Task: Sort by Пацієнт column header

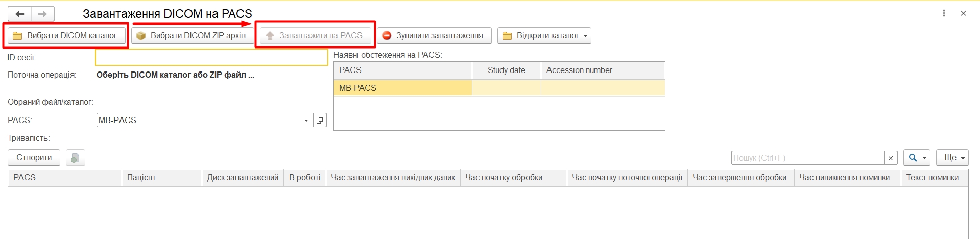Action: click(x=161, y=178)
